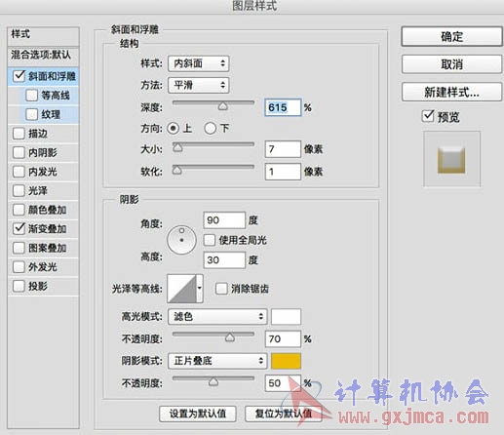The image size is (504, 435).
Task: Uncheck the 预览 preview checkbox
Action: point(428,116)
